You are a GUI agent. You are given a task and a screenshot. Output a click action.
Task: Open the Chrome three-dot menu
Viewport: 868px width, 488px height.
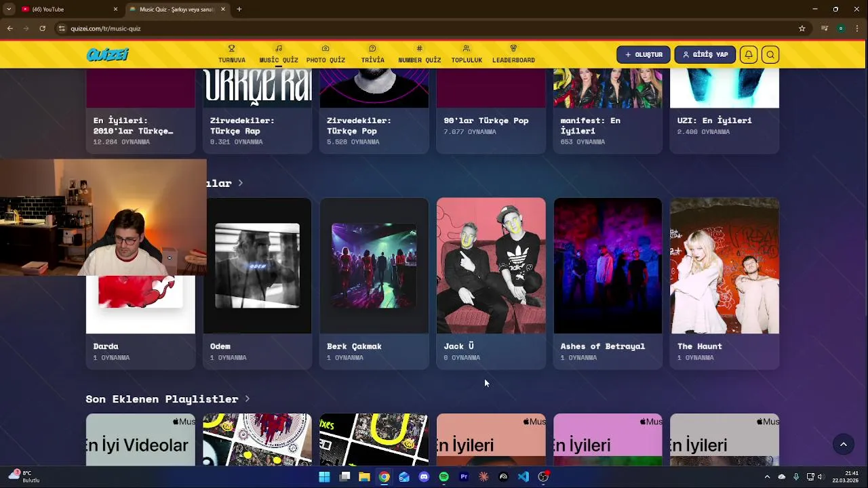point(858,28)
